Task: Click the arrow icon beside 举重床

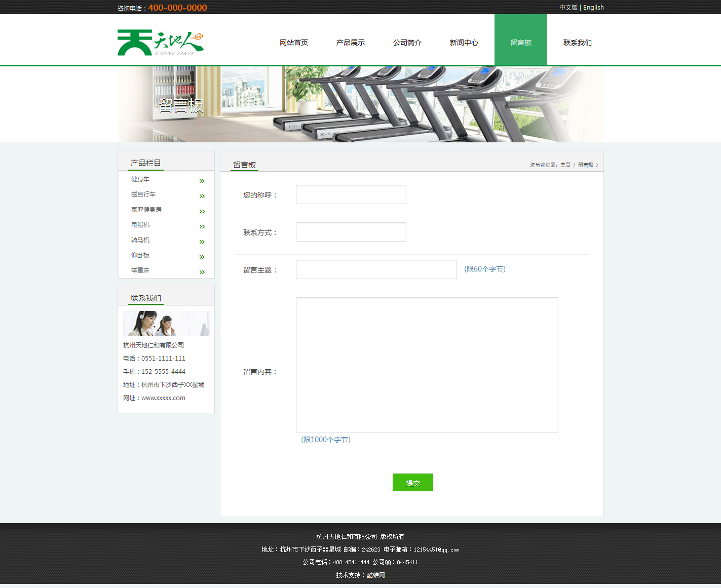Action: tap(202, 272)
